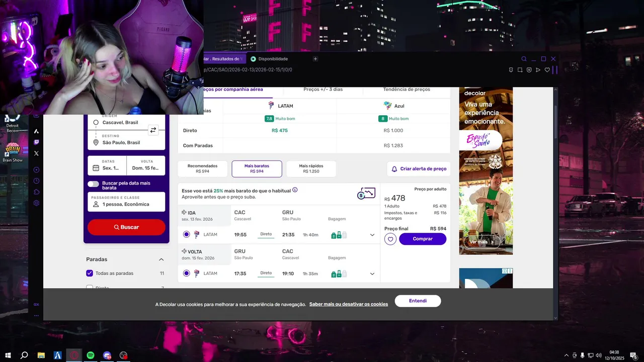The image size is (644, 362).
Task: Switch to the 'Disponibilidade' browser tab
Action: point(273,59)
